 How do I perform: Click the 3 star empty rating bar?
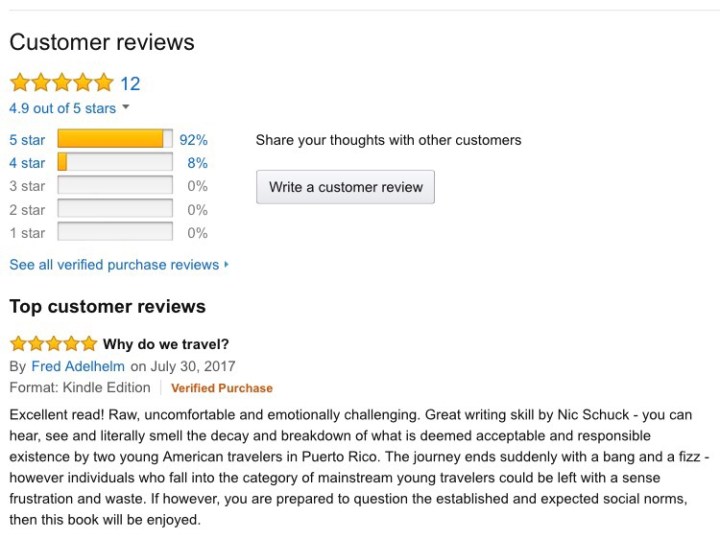point(115,186)
